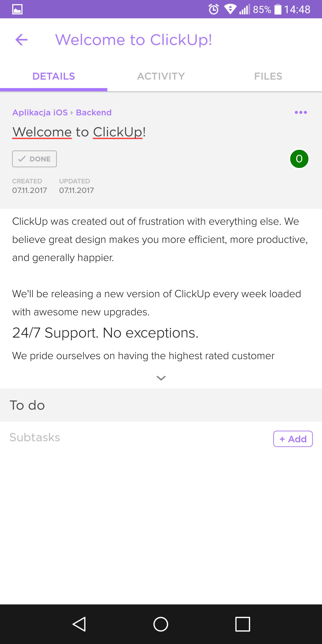
Task: Tap the alarm clock status icon
Action: tap(214, 9)
